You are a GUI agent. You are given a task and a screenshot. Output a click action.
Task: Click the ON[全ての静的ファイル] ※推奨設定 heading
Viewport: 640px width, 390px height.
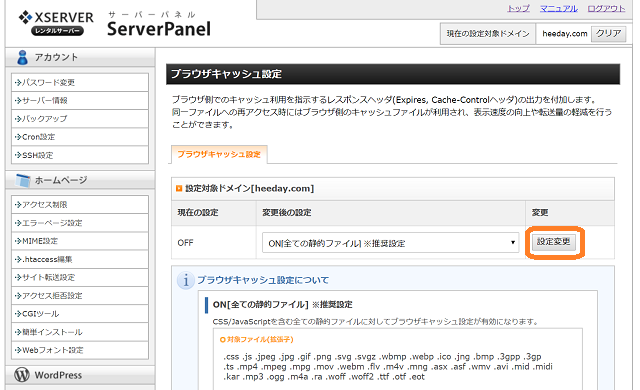pyautogui.click(x=282, y=305)
